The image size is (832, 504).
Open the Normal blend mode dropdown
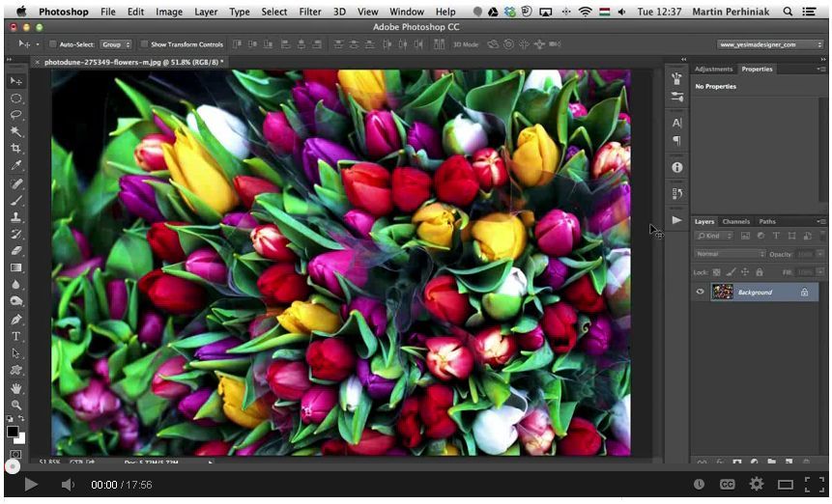coord(730,254)
